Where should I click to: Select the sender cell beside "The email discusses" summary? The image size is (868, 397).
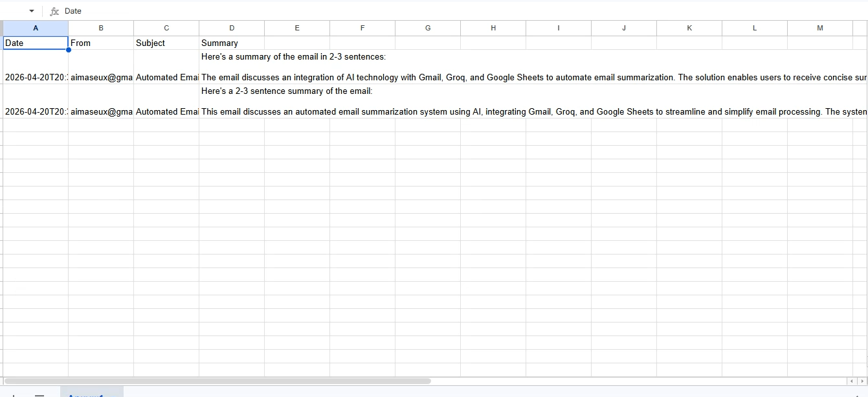pos(101,67)
